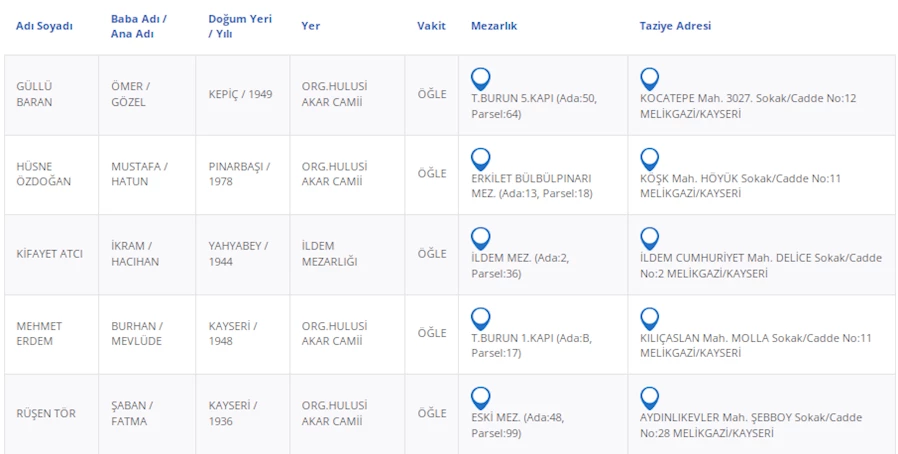Click the Doğum Yeri / Yılı header

tap(239, 26)
